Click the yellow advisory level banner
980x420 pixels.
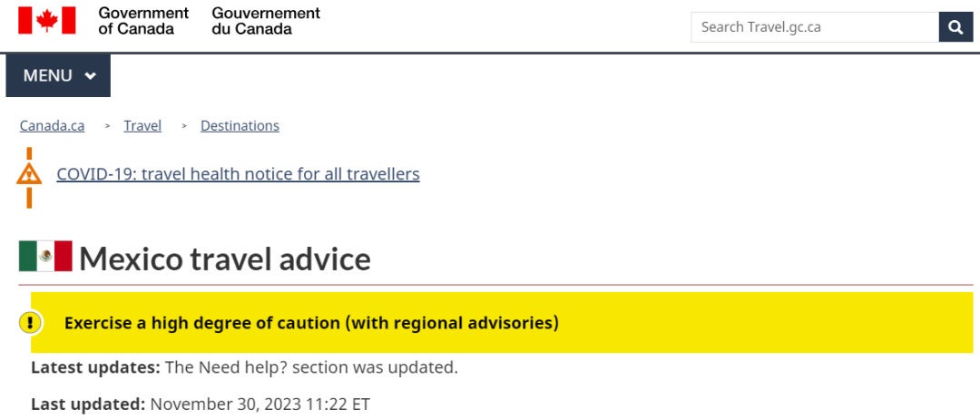pyautogui.click(x=502, y=323)
